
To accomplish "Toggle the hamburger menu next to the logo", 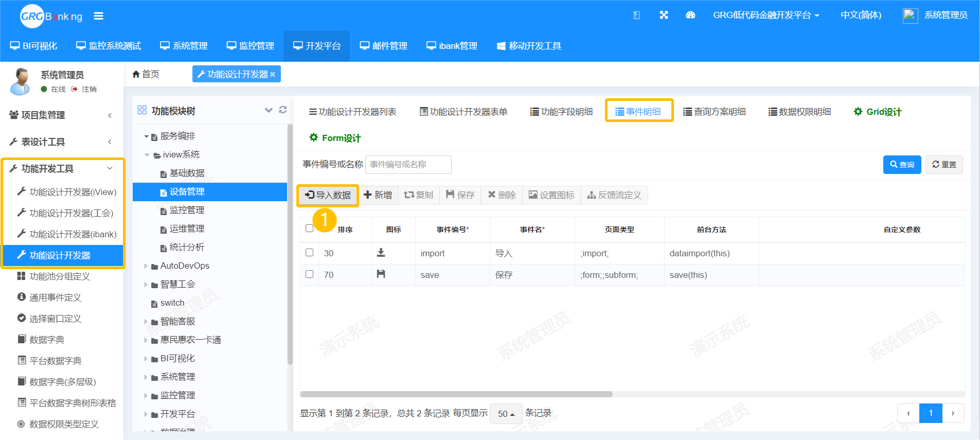I will pyautogui.click(x=98, y=16).
